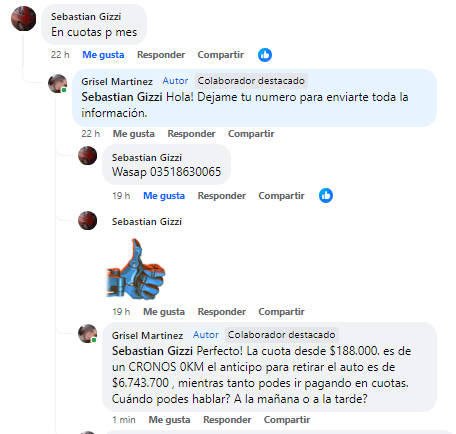This screenshot has height=434, width=456.
Task: Click Sebastian Gizzi's avatar next to the Wasap comment
Action: click(88, 155)
